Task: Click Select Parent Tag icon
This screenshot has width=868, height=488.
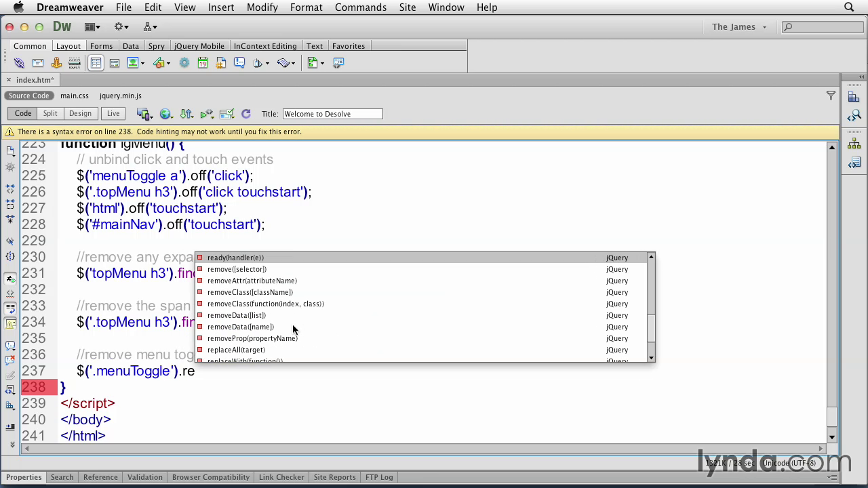Action: pos(10,241)
